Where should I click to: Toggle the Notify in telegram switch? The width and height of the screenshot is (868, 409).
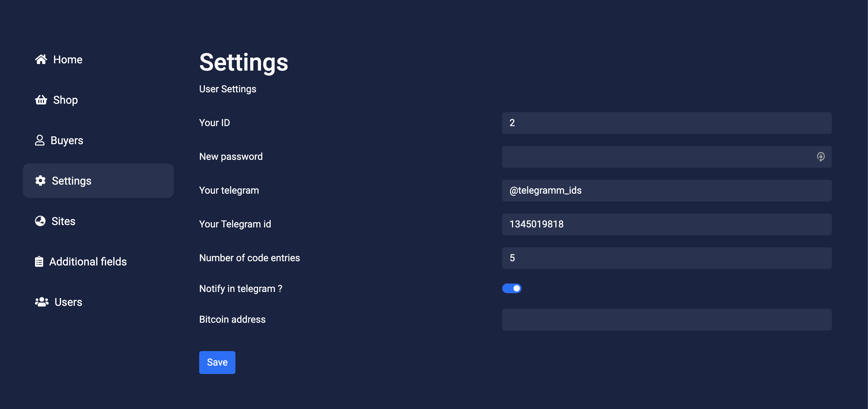[x=512, y=288]
